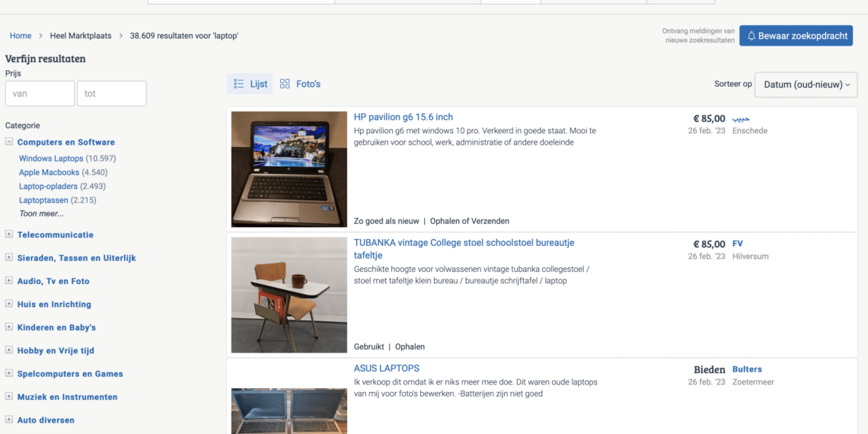Screen dimensions: 868x434
Task: View seller Bulters profile
Action: coord(747,369)
